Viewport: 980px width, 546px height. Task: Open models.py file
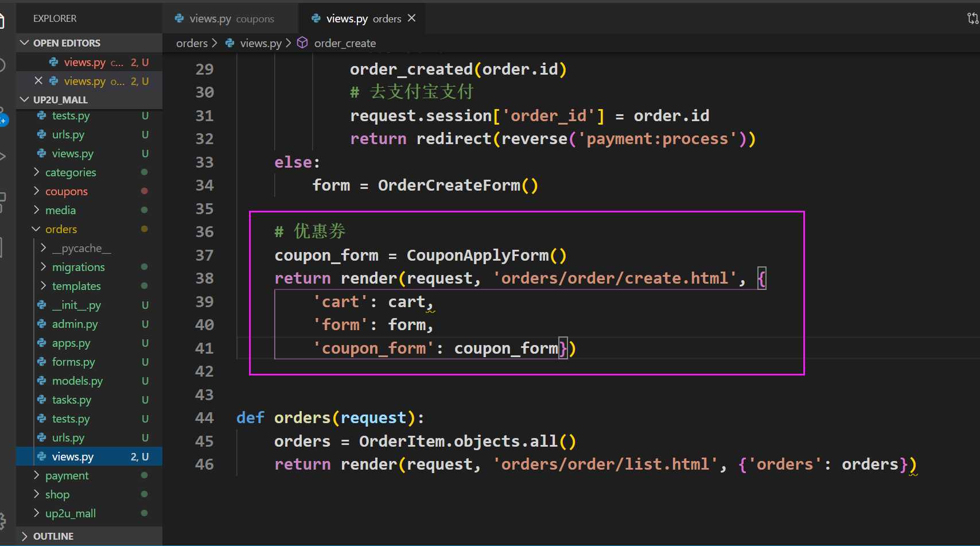(x=89, y=381)
